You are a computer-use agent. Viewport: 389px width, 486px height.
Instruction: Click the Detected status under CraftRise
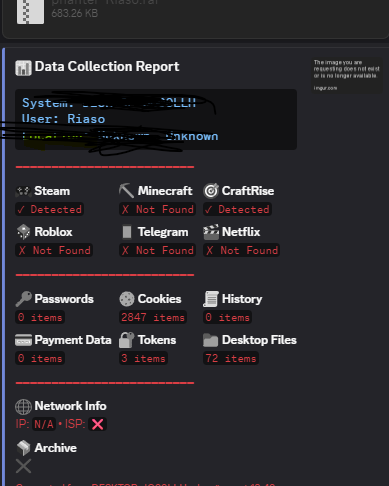pyautogui.click(x=237, y=209)
